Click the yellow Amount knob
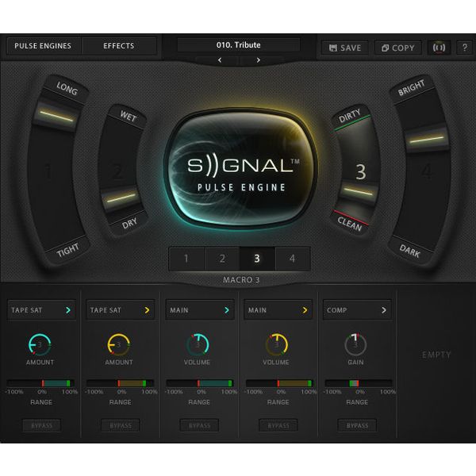 coord(119,345)
